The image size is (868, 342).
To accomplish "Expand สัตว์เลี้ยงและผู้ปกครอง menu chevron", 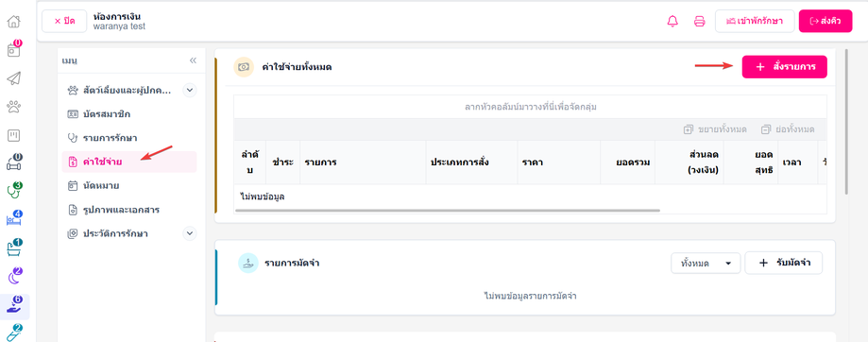I will pyautogui.click(x=190, y=90).
